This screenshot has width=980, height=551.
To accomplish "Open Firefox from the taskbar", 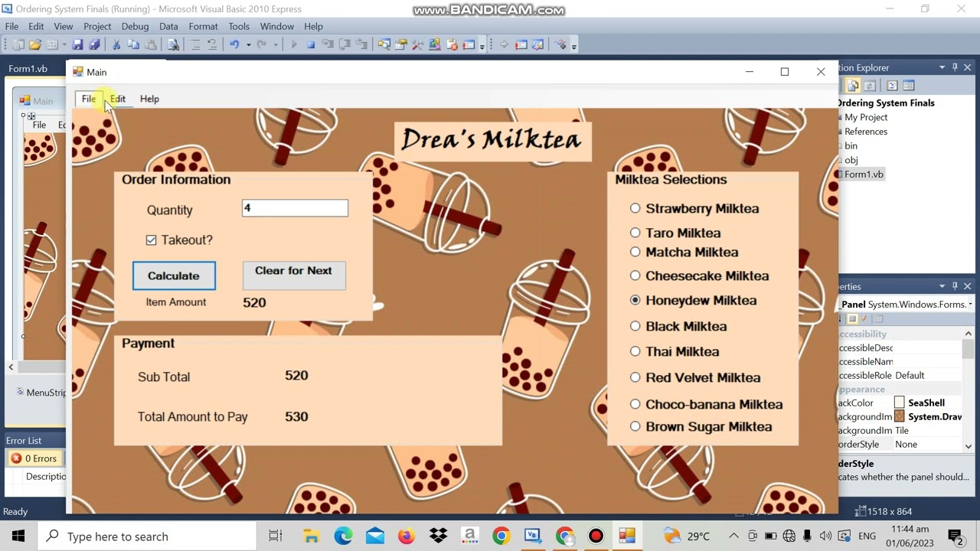I will 407,536.
